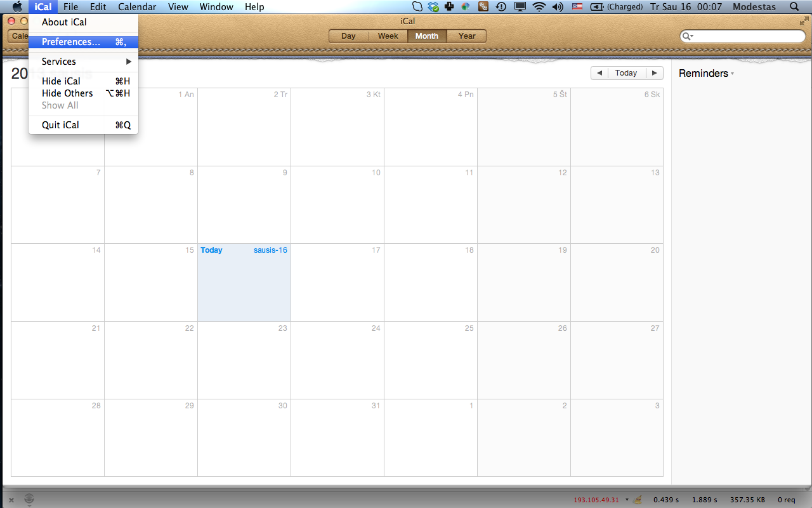This screenshot has height=508, width=812.
Task: Open the Edit menu
Action: point(98,7)
